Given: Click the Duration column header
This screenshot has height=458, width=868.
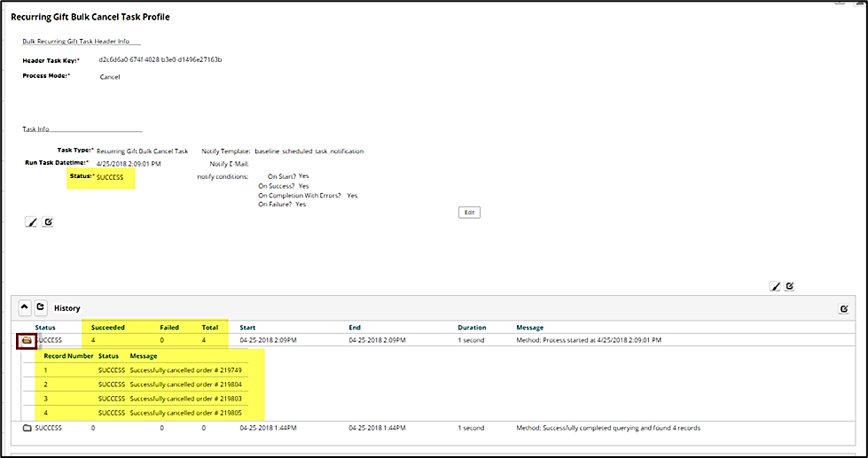Looking at the screenshot, I should coord(473,328).
